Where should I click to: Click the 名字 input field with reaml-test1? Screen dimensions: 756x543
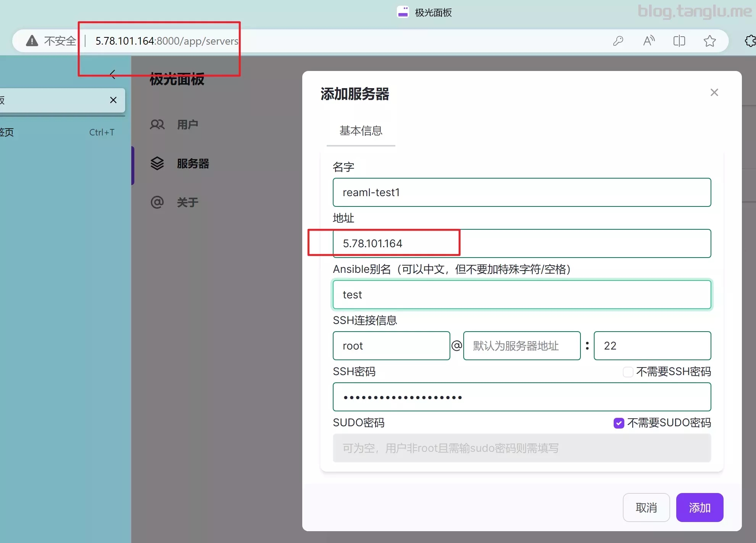click(x=521, y=192)
